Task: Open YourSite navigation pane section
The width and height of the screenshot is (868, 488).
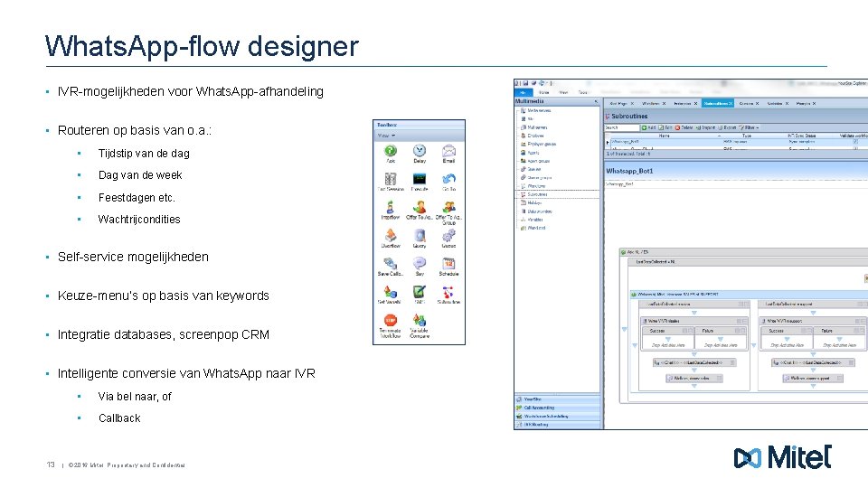Action: point(558,399)
